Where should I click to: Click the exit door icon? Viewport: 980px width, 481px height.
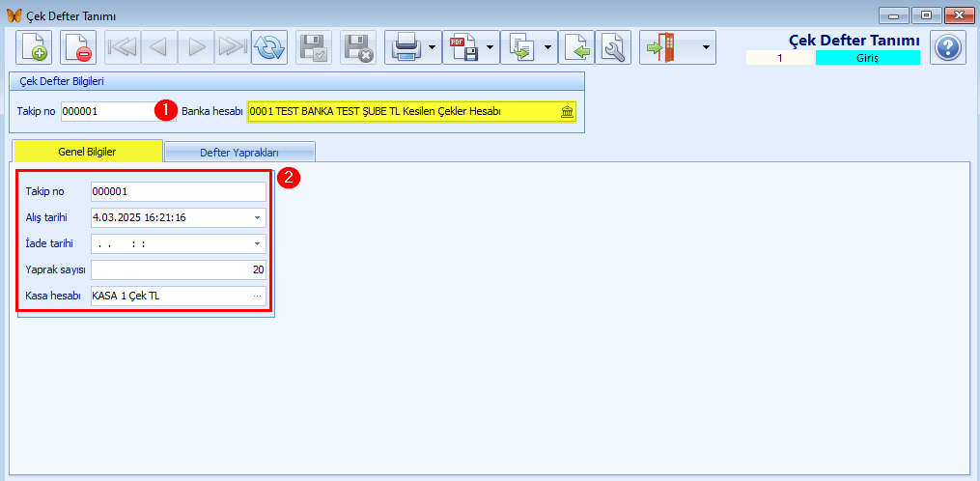coord(661,47)
